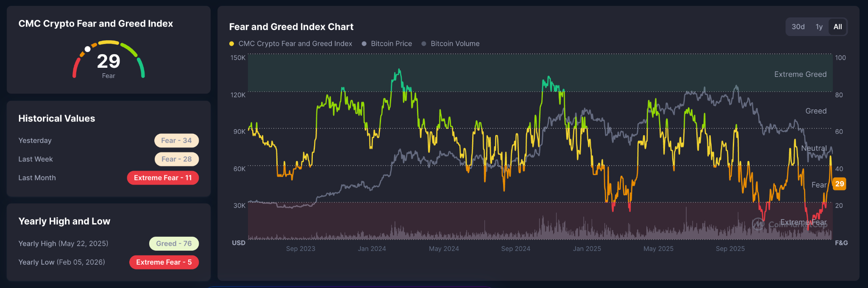
Task: Click the gray dot beside Bitcoin Volume
Action: (x=424, y=44)
